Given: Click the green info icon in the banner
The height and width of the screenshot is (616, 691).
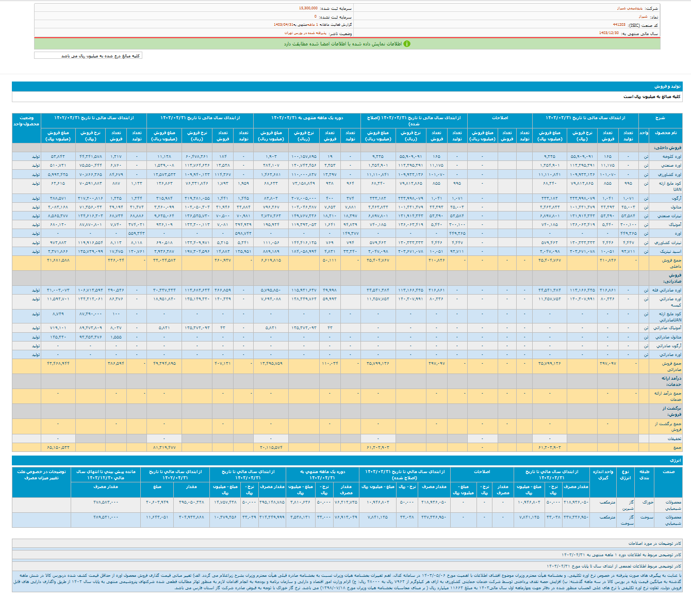Looking at the screenshot, I should coord(407,44).
